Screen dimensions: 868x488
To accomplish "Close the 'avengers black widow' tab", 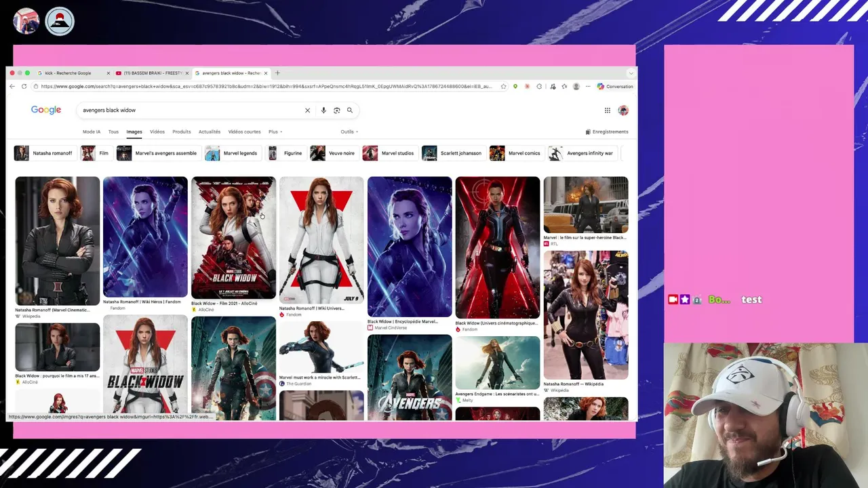I will [266, 73].
